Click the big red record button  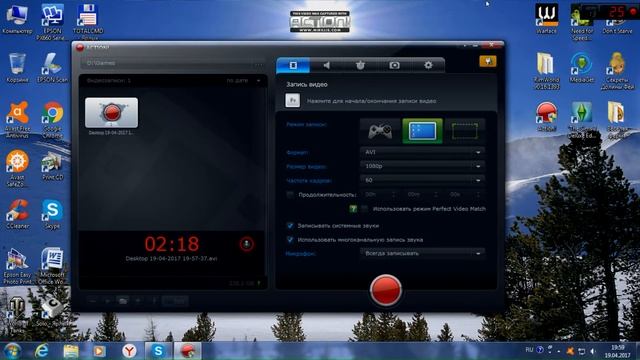(x=385, y=290)
